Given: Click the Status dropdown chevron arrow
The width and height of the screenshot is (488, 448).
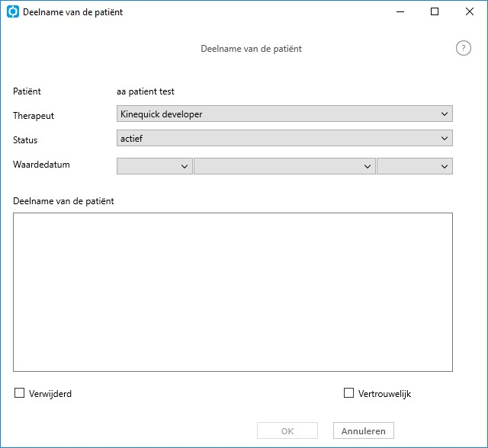Looking at the screenshot, I should (x=445, y=139).
